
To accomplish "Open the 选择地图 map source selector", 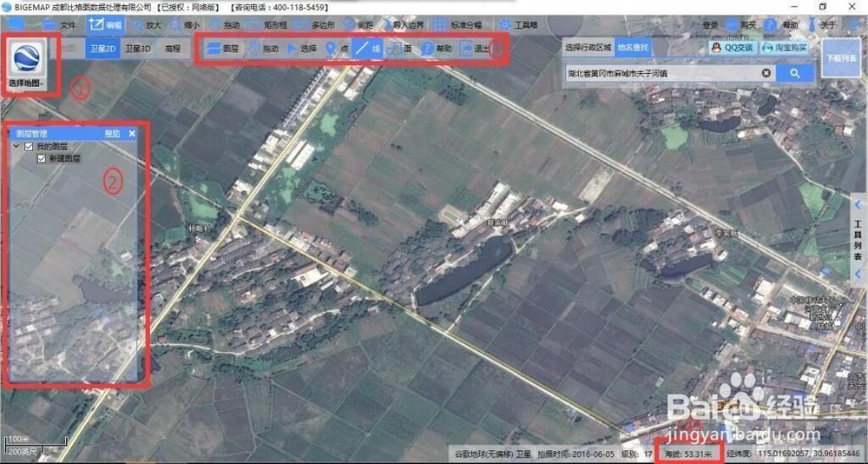I will 27,64.
